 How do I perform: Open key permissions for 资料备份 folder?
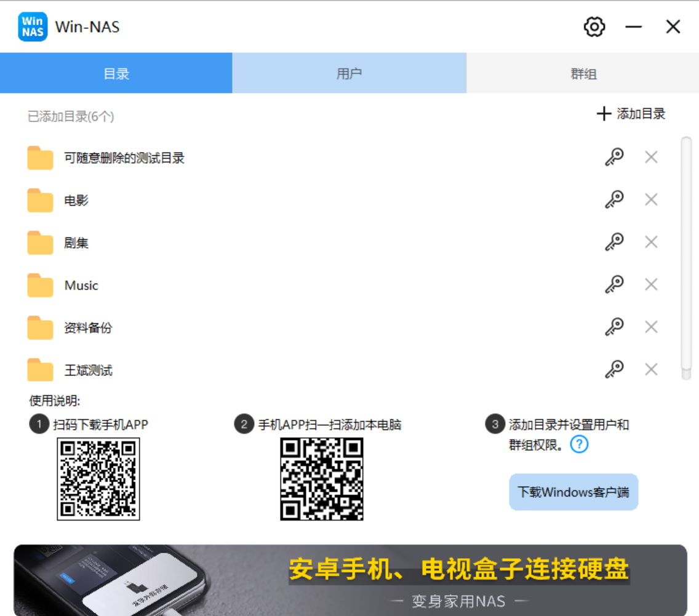coord(614,327)
